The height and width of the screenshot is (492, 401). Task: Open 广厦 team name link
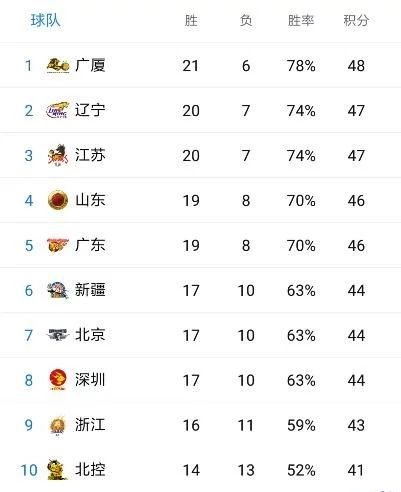pyautogui.click(x=90, y=65)
